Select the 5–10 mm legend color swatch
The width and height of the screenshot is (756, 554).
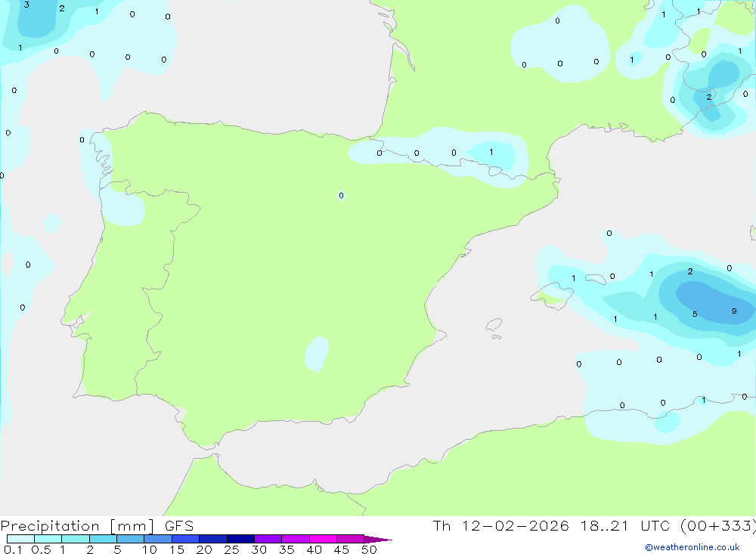coord(130,539)
